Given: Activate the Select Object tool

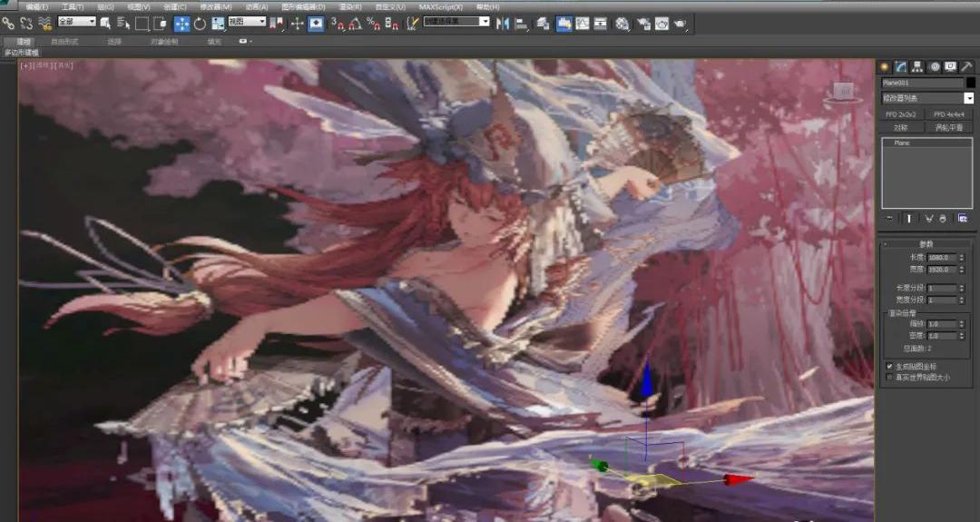Looking at the screenshot, I should coord(105,23).
